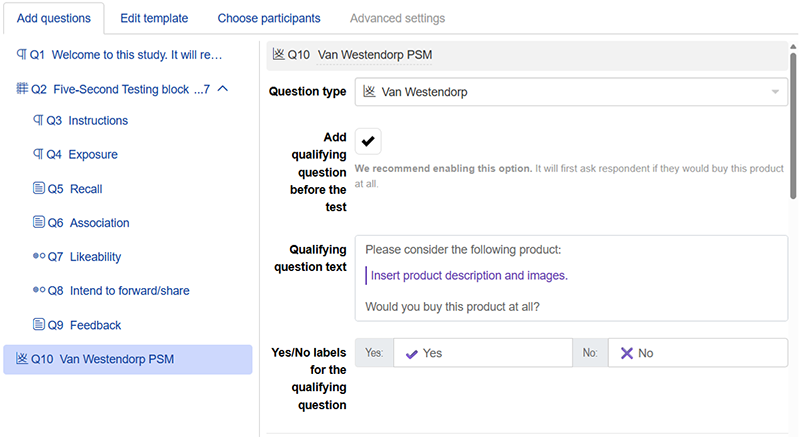Click the 'Would you buy this product at all?' text
800x437 pixels.
tap(452, 306)
